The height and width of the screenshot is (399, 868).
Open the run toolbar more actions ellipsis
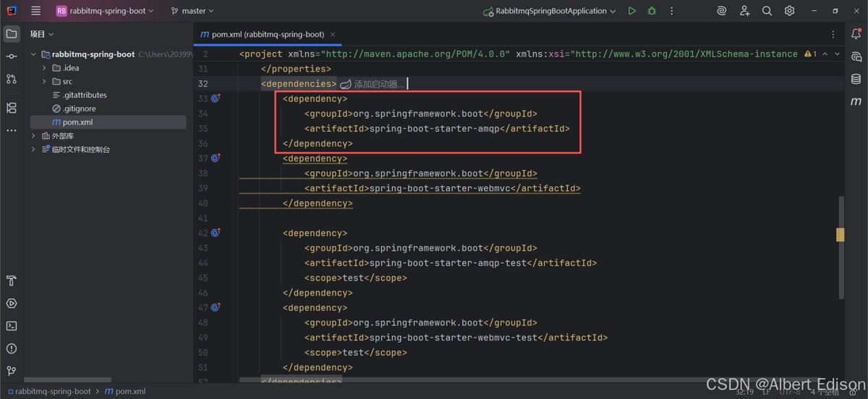coord(672,11)
